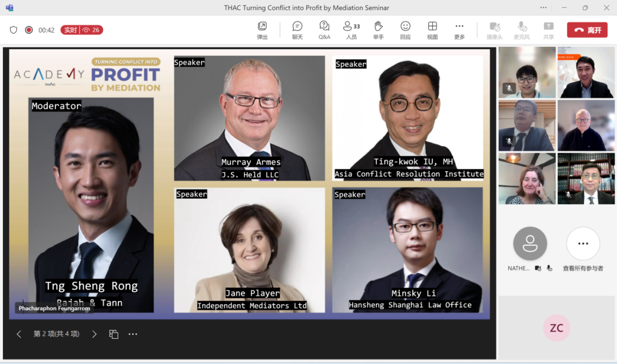Go to the next slide arrow

click(x=94, y=334)
